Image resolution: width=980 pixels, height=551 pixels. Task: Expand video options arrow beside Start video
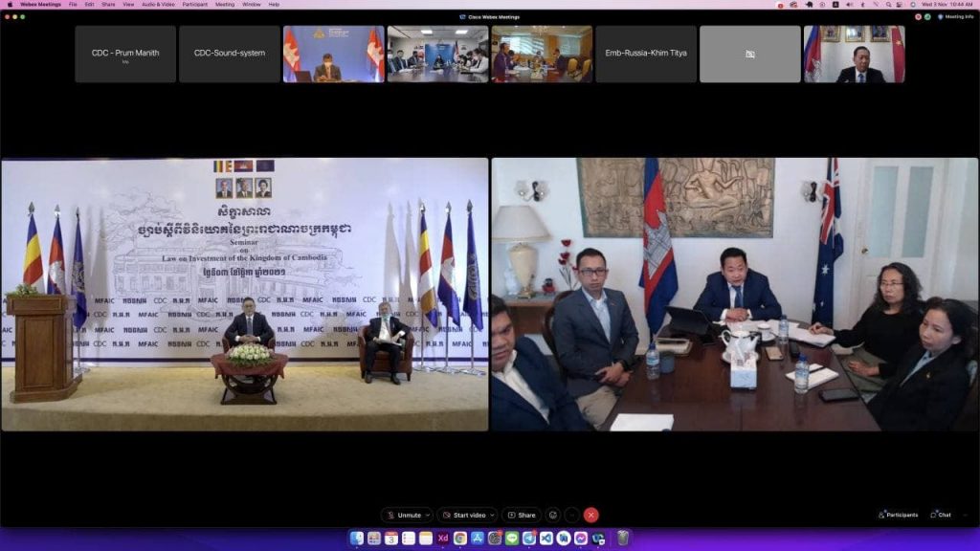[492, 515]
